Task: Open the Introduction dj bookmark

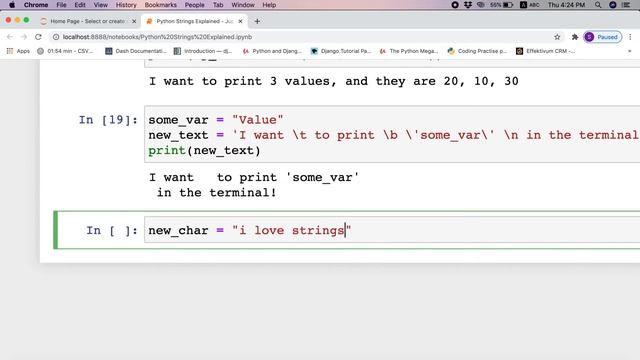Action: point(203,51)
